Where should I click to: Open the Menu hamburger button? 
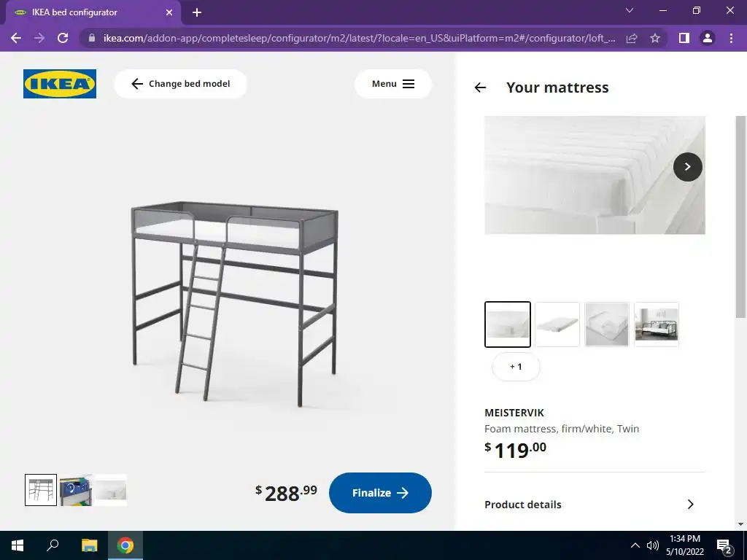[393, 84]
